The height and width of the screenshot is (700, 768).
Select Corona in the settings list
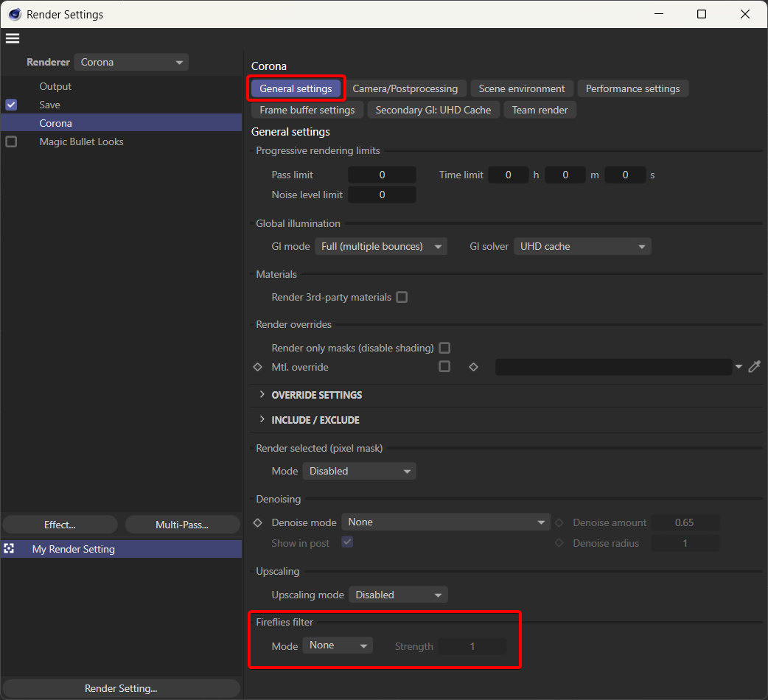(121, 123)
